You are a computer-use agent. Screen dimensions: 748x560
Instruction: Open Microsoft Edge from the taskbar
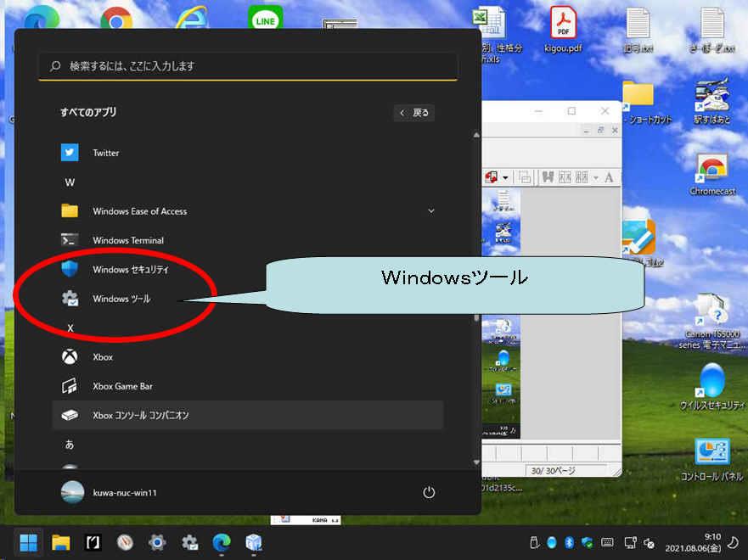click(222, 542)
